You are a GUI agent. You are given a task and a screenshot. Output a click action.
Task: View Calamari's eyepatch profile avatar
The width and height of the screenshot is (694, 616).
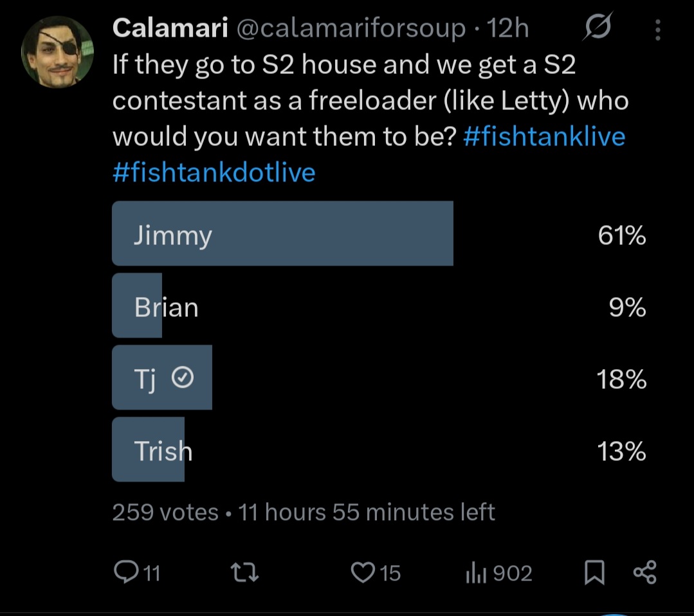[x=57, y=52]
